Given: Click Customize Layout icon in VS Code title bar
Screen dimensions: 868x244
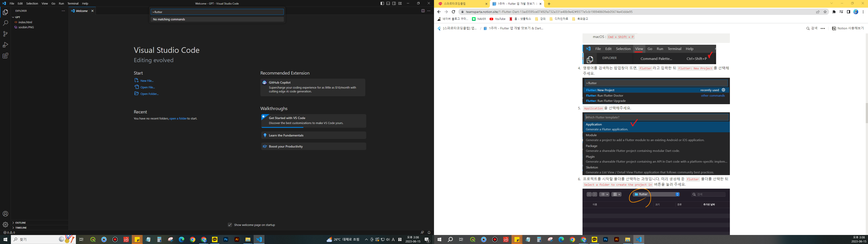Looking at the screenshot, I should click(x=400, y=3).
